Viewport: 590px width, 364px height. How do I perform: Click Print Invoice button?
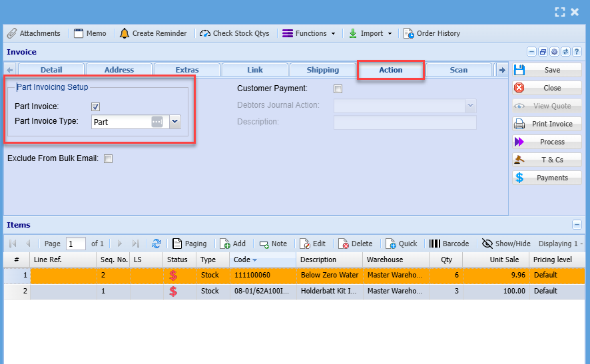(547, 124)
